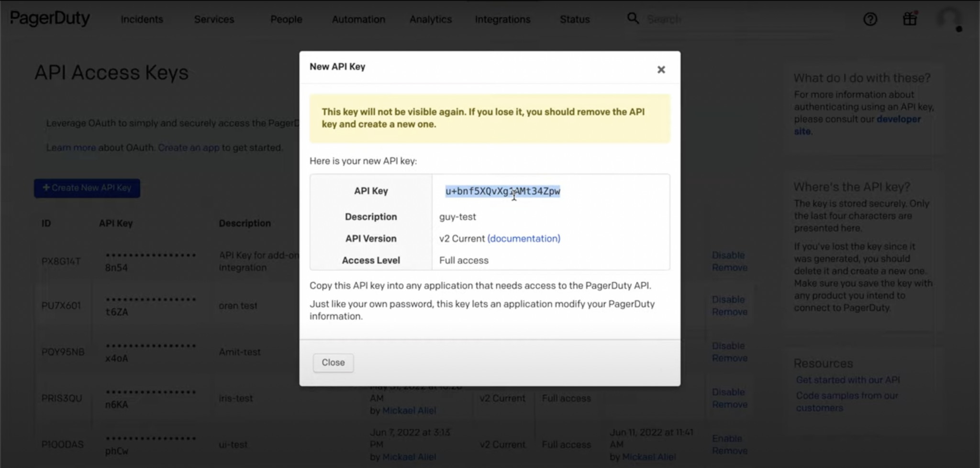Click the guy-test description value

(457, 217)
